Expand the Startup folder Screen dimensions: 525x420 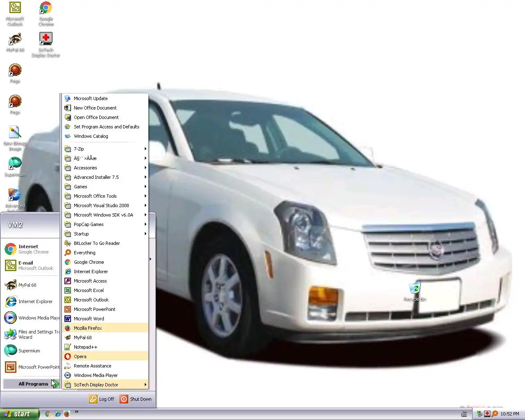point(105,234)
